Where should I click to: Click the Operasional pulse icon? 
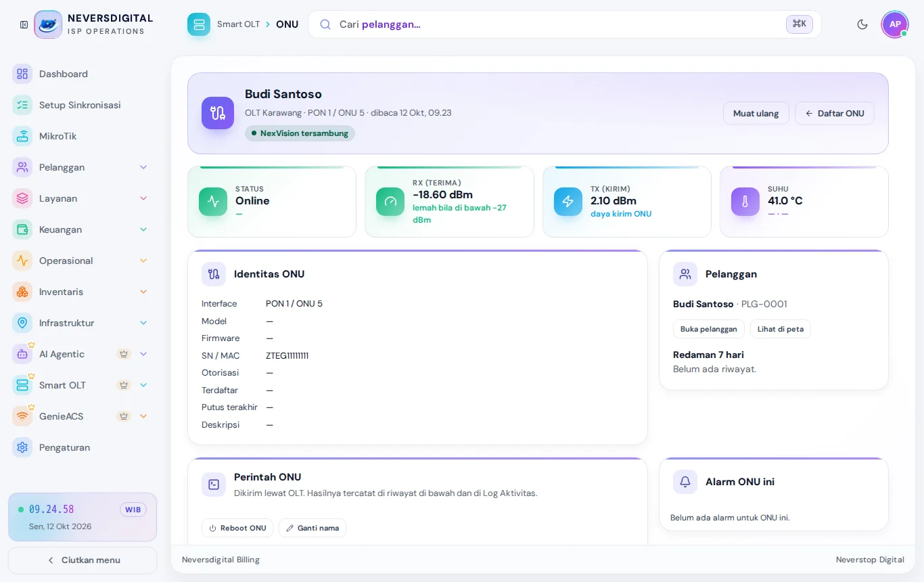pyautogui.click(x=22, y=261)
